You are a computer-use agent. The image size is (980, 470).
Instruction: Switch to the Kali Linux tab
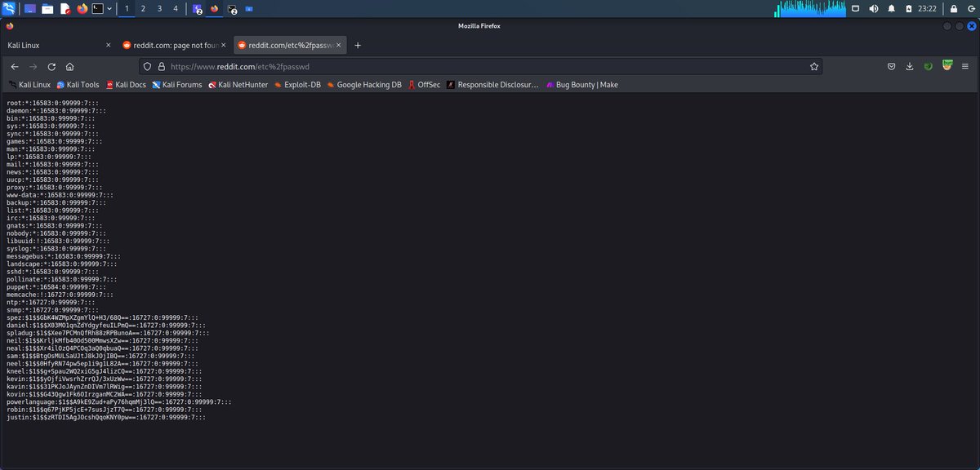click(58, 46)
